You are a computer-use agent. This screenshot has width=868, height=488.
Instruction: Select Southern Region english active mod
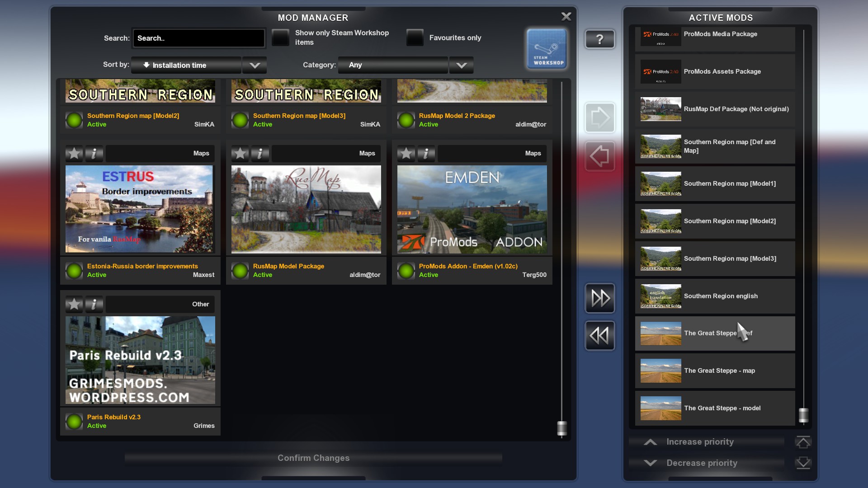click(715, 296)
